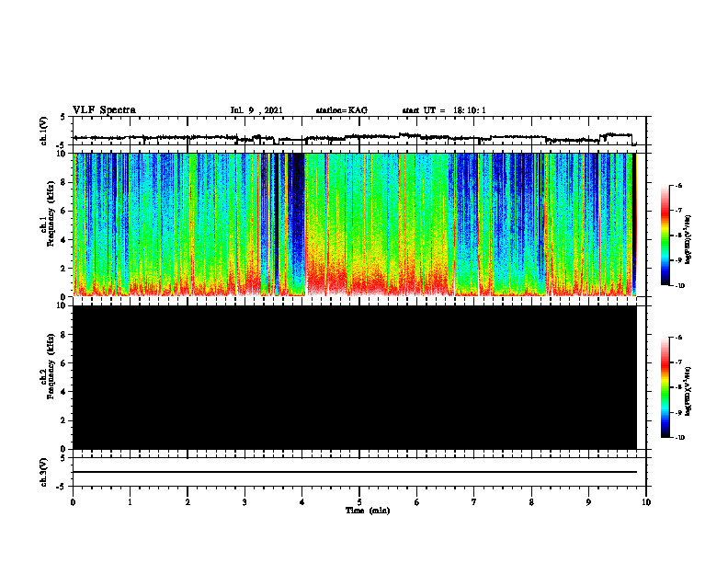Click the ch.2 colorbar "log(PSD)(V²/Hz)" label
This screenshot has width=728, height=563.
tap(688, 391)
